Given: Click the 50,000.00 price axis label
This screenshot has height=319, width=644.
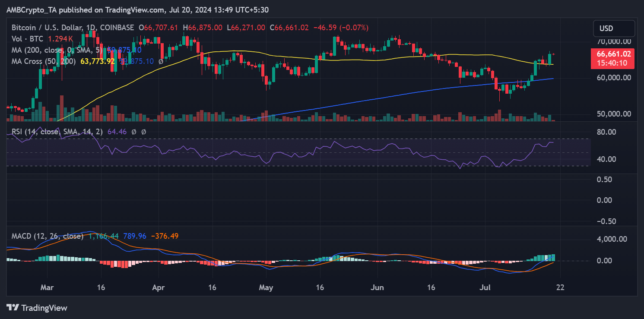Looking at the screenshot, I should pos(613,114).
